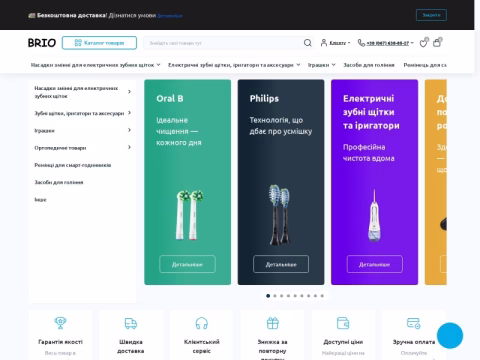Open the product catalog button
The width and height of the screenshot is (480, 360).
coord(99,43)
